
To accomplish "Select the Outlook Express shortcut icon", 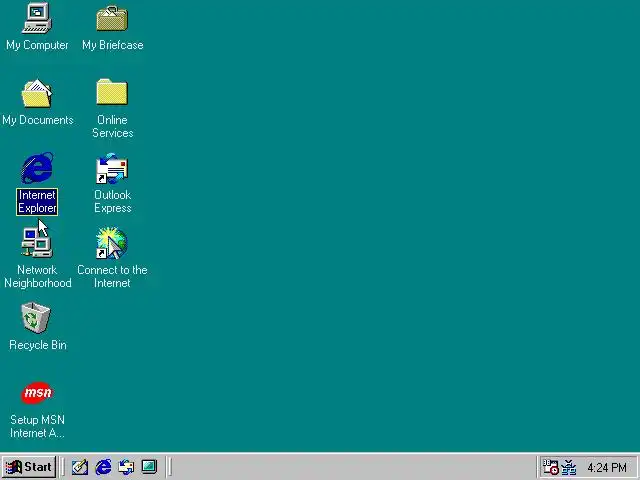I will (112, 168).
